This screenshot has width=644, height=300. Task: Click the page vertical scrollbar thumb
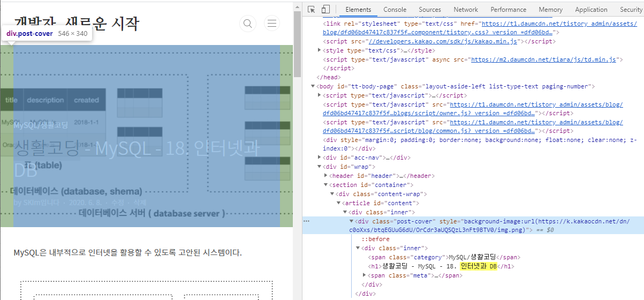pos(297,45)
